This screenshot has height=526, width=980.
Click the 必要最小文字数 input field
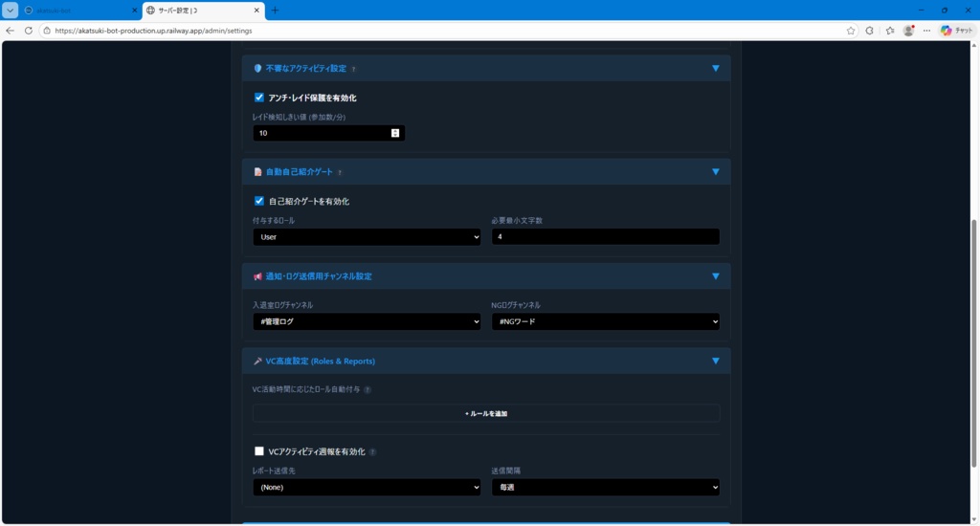pos(606,237)
